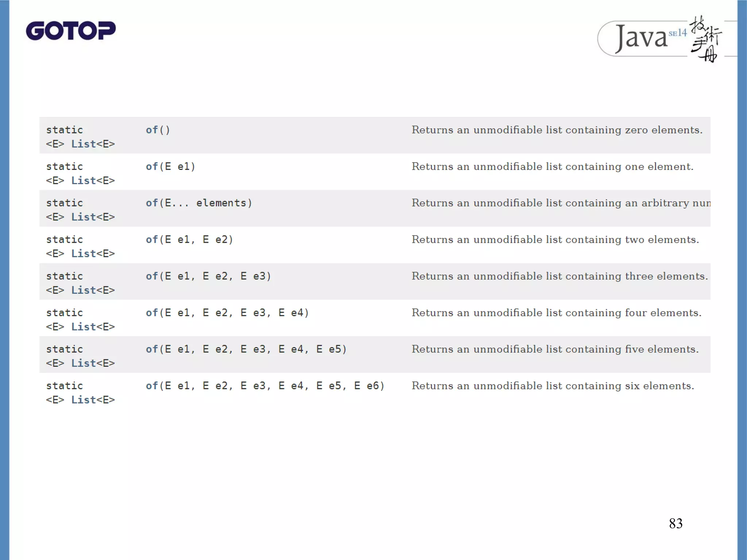Click List return type in varargs row
The height and width of the screenshot is (560, 747).
tap(83, 217)
